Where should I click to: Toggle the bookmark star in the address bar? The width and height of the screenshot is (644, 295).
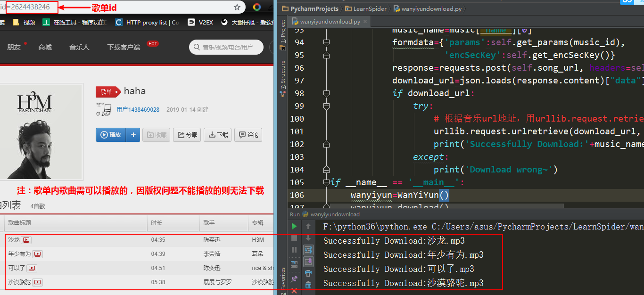point(237,7)
